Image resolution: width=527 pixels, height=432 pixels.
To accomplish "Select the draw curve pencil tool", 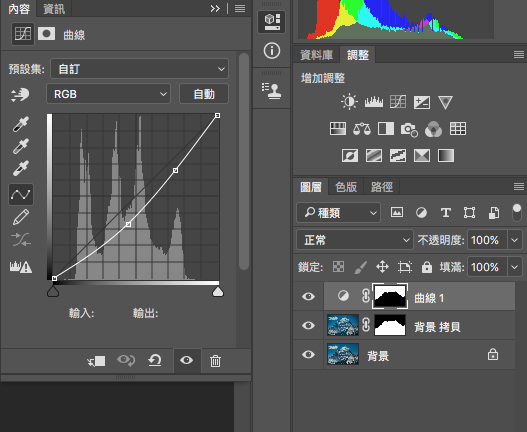I will [21, 217].
